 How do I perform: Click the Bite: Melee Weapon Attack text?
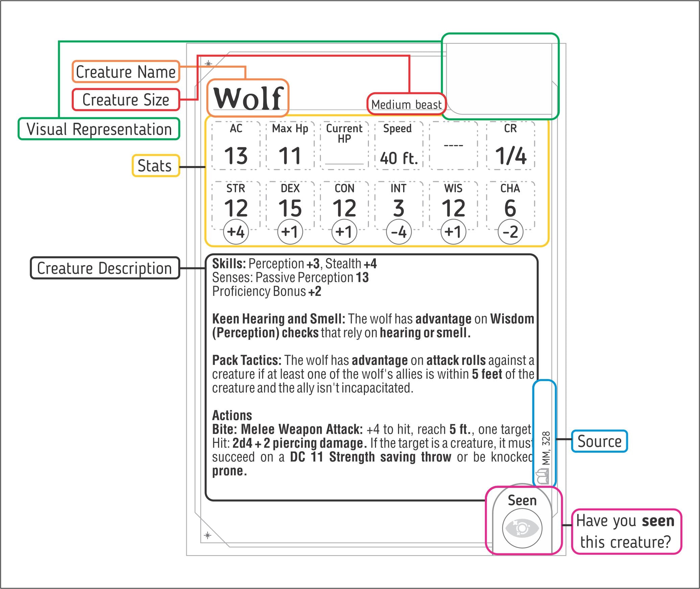coord(287,429)
